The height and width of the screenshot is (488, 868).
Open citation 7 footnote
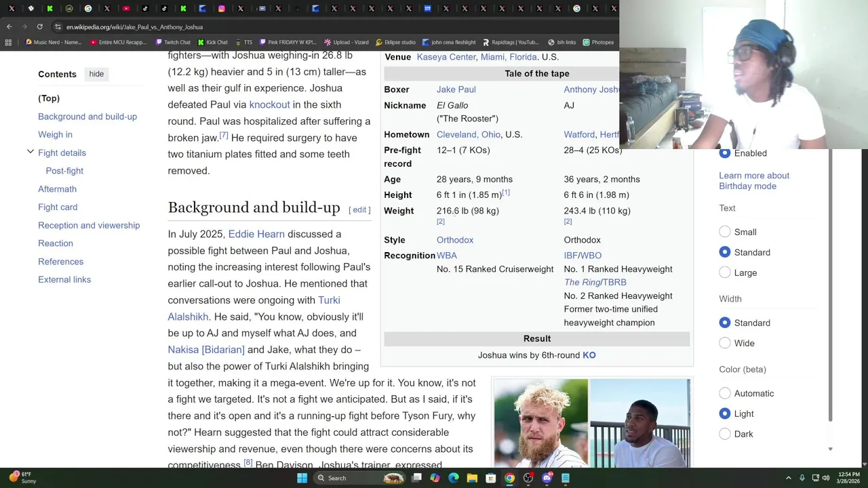tap(223, 135)
